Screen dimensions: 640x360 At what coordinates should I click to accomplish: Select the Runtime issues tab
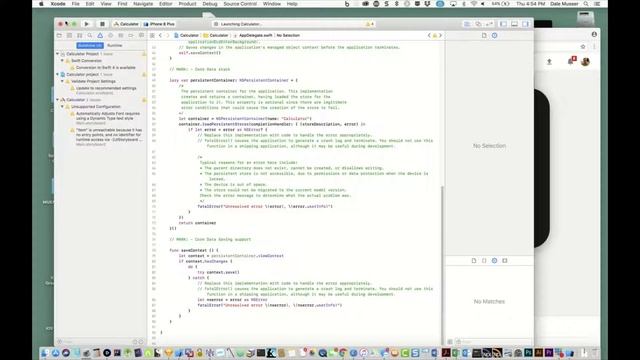click(x=115, y=46)
